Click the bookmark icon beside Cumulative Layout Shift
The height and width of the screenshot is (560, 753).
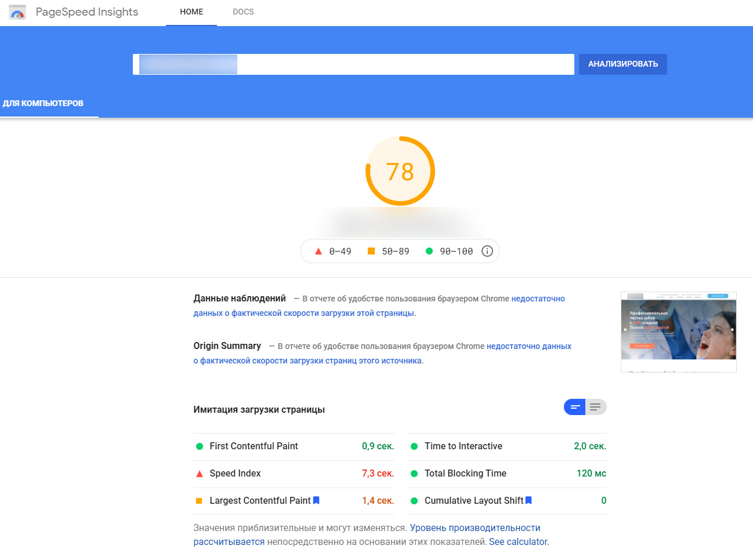[528, 500]
